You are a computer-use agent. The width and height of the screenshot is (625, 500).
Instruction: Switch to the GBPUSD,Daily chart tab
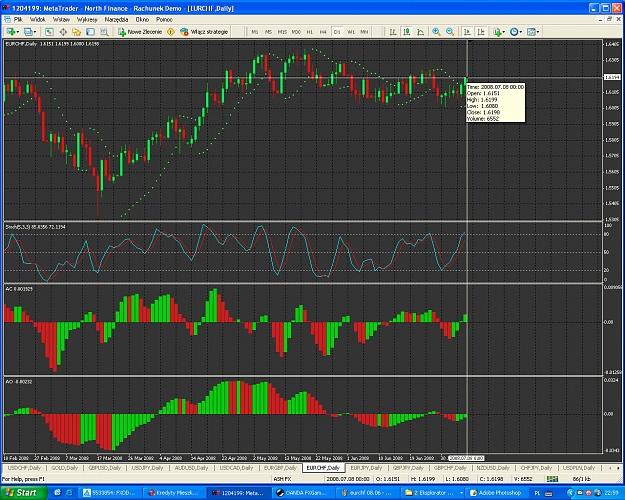point(104,468)
